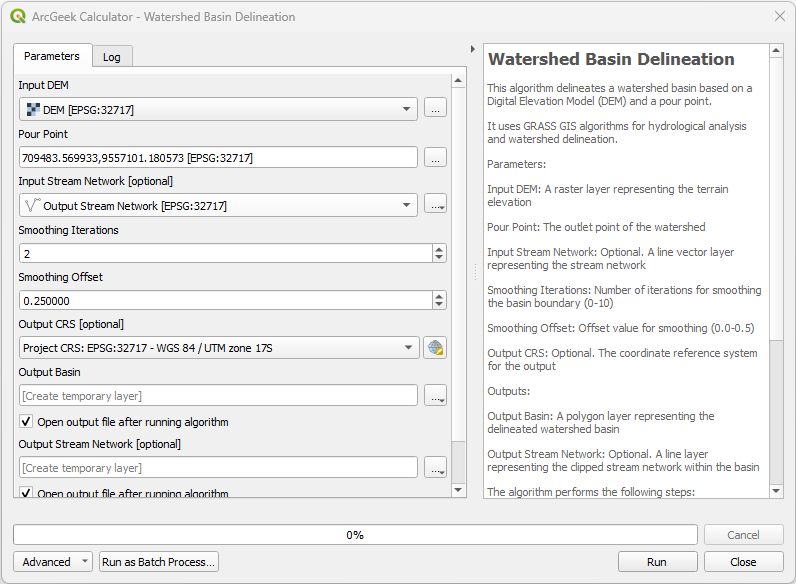Collapse the help panel with arrow
This screenshot has height=584, width=796.
(x=472, y=49)
